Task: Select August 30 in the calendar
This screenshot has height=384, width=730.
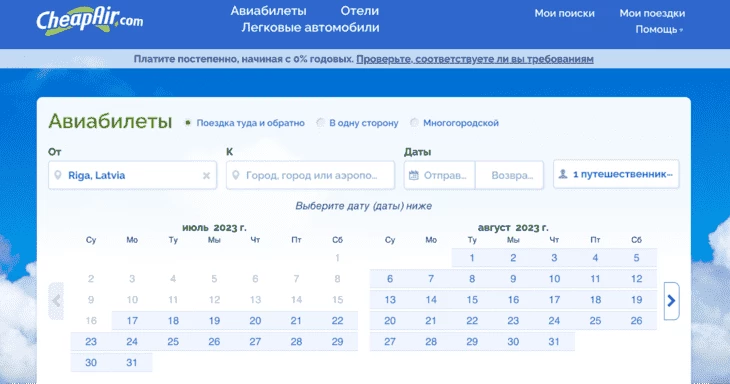Action: tap(513, 342)
